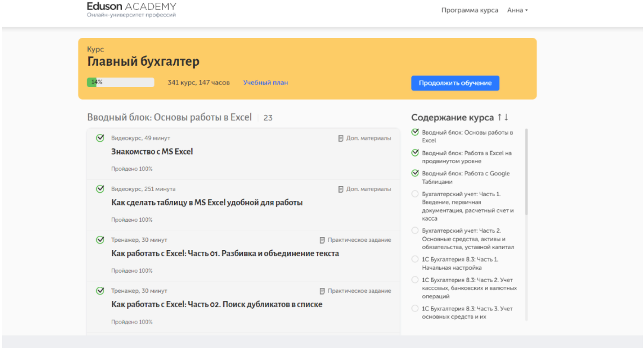The width and height of the screenshot is (644, 348).
Task: Click Видеокурс, 251 минута label
Action: click(143, 189)
